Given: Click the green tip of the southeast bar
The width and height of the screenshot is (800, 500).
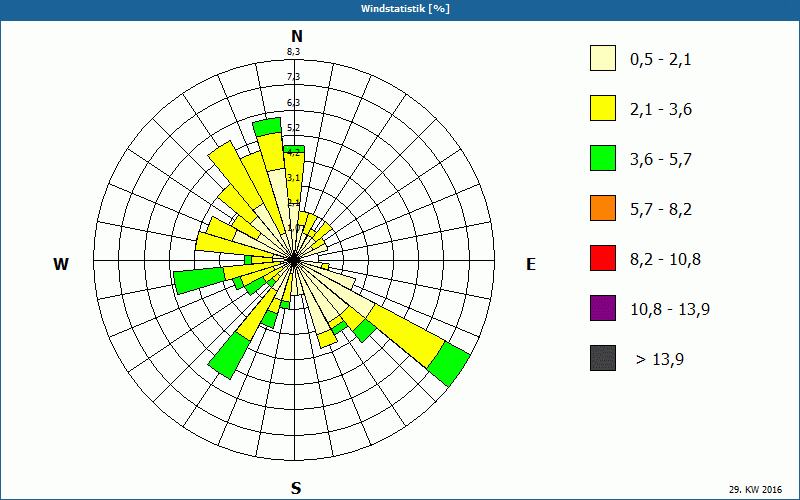Looking at the screenshot, I should pyautogui.click(x=448, y=364).
